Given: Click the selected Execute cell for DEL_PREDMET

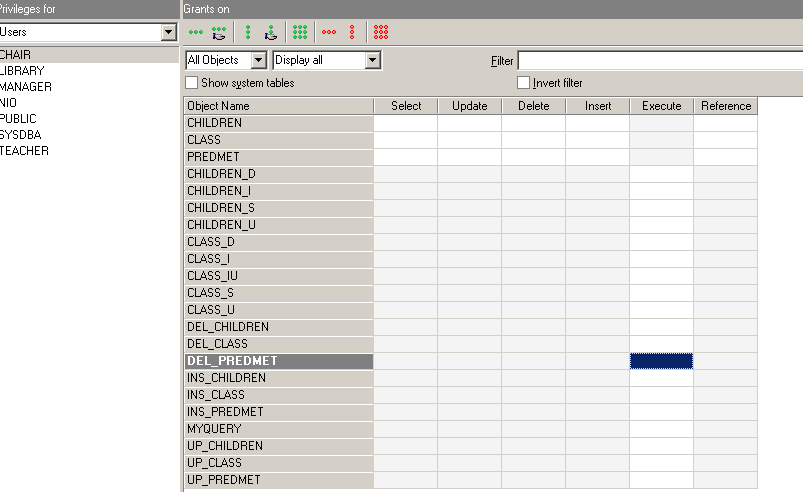Looking at the screenshot, I should [662, 361].
